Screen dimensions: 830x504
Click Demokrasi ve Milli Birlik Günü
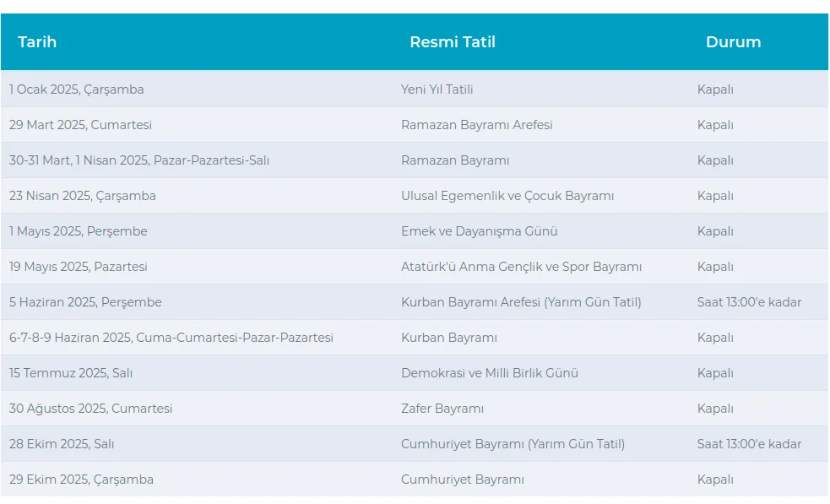(x=489, y=373)
